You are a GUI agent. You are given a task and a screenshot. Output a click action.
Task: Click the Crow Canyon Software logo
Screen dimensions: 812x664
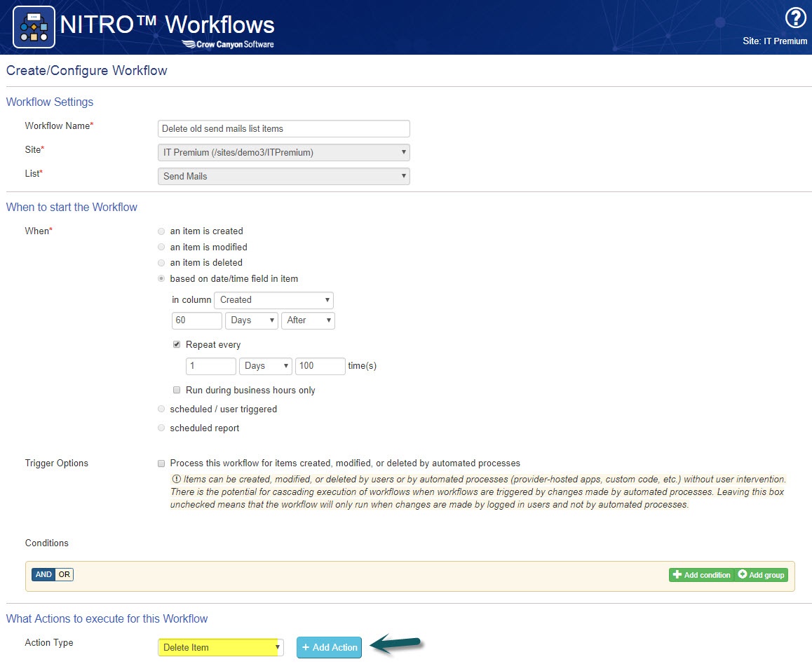pyautogui.click(x=228, y=44)
